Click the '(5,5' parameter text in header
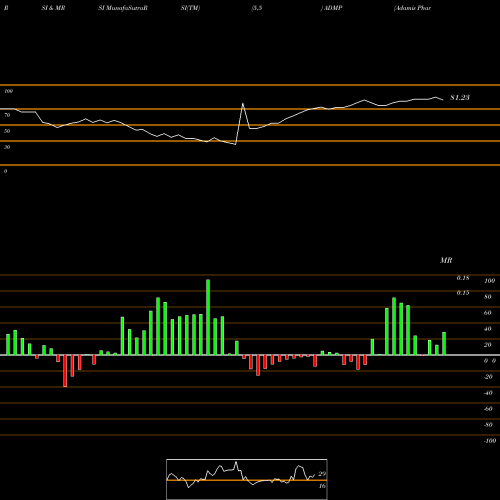Viewport: 500px width, 500px height. [x=257, y=8]
